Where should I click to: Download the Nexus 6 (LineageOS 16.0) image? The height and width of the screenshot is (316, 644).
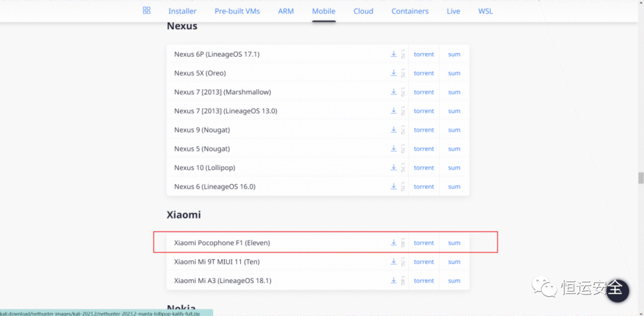coord(394,186)
